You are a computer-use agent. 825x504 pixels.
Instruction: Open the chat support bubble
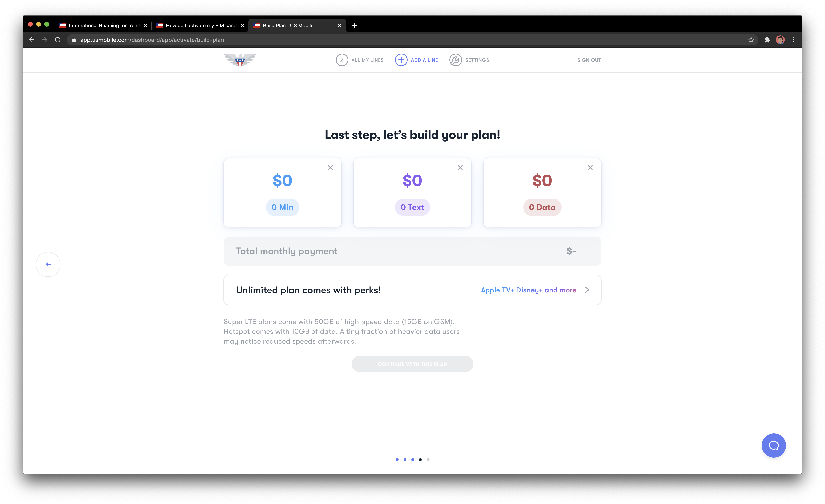(x=773, y=445)
